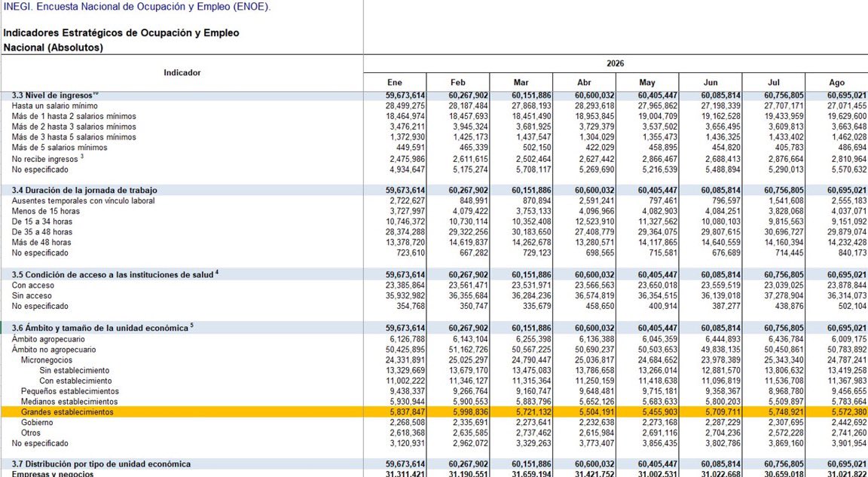Select cell value 37,278,904

[784, 295]
